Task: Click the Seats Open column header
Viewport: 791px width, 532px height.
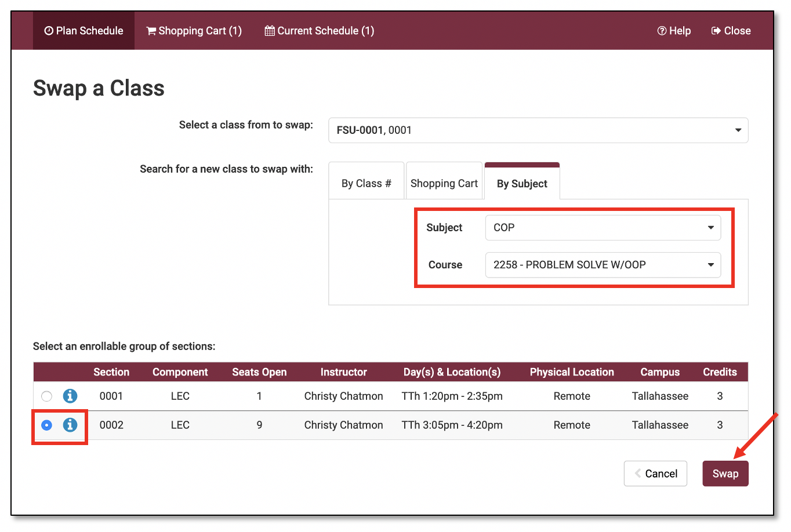Action: pos(259,372)
